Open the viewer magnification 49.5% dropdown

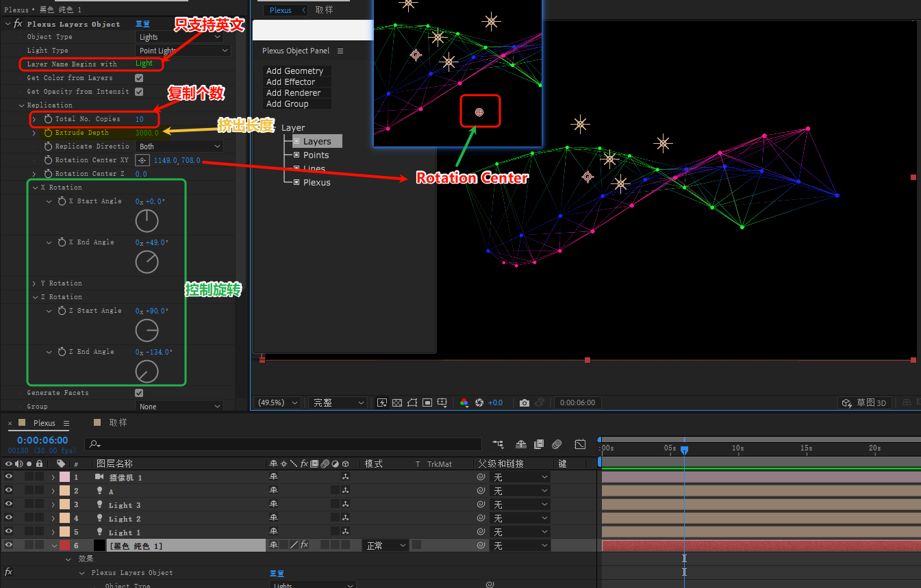tap(277, 402)
